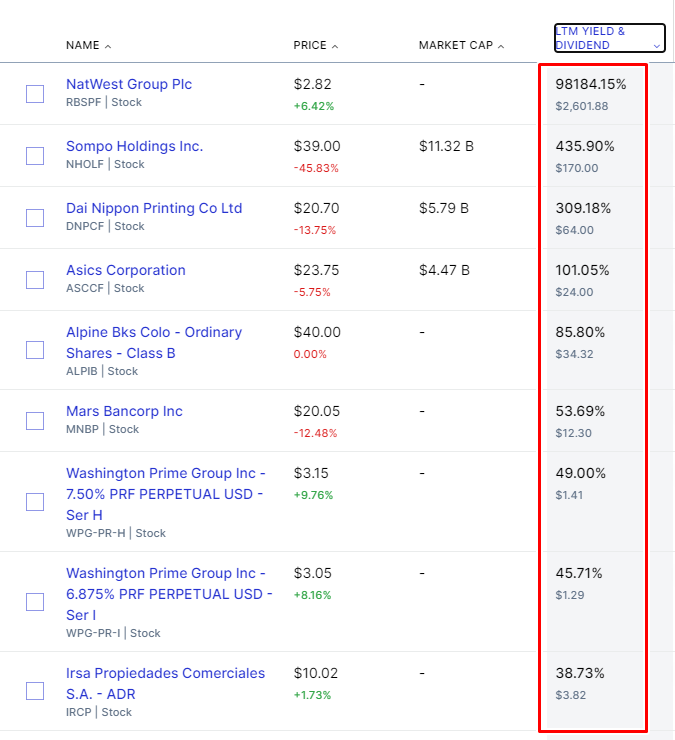Click the $40.00 price value
Viewport: 675px width, 740px height.
pos(317,332)
